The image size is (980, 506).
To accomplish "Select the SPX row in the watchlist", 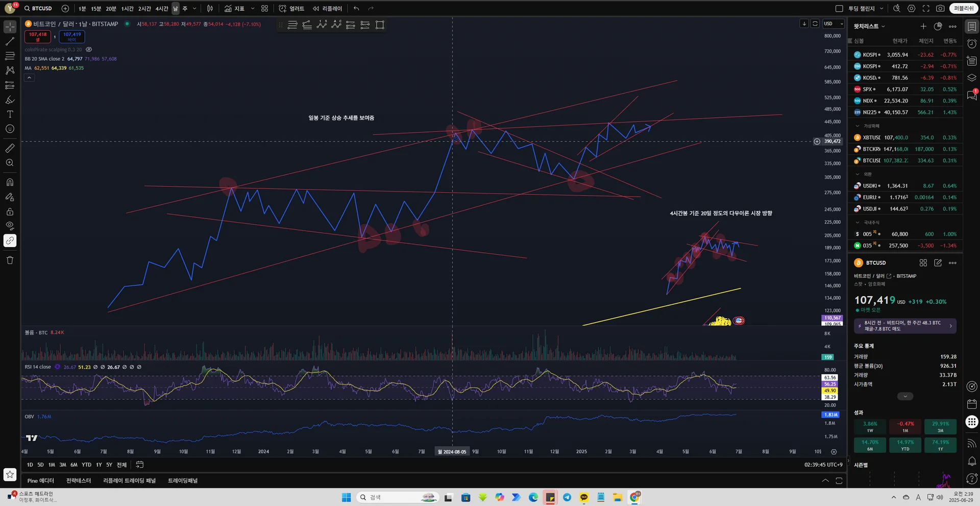I will click(905, 89).
